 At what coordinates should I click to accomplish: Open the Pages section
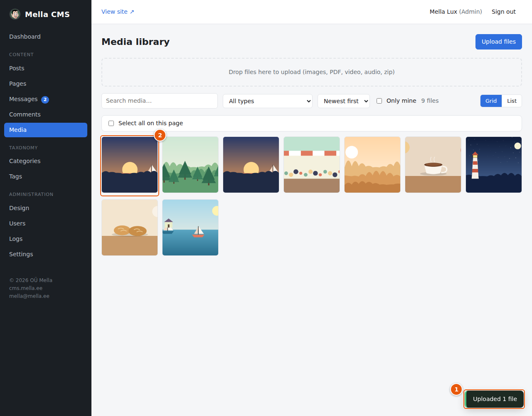click(x=46, y=84)
